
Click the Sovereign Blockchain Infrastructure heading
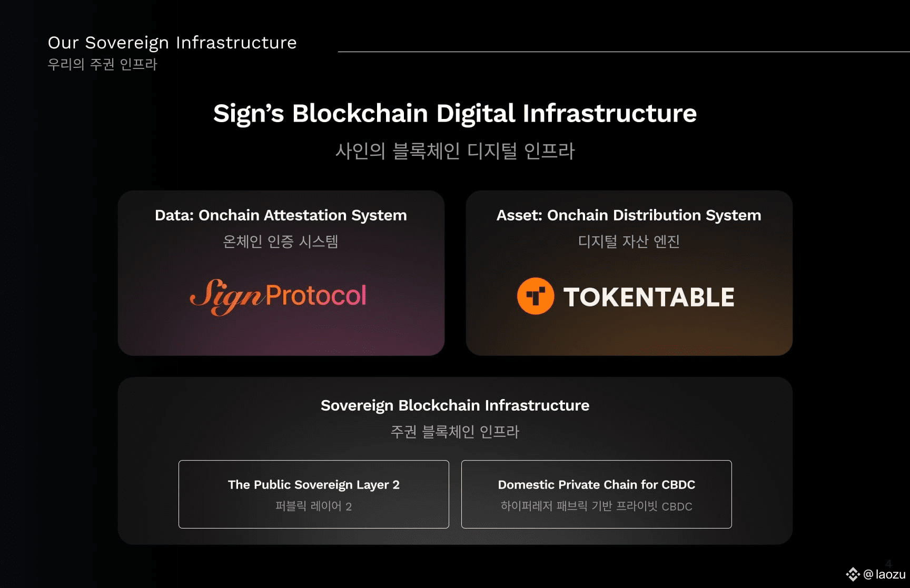pyautogui.click(x=455, y=405)
